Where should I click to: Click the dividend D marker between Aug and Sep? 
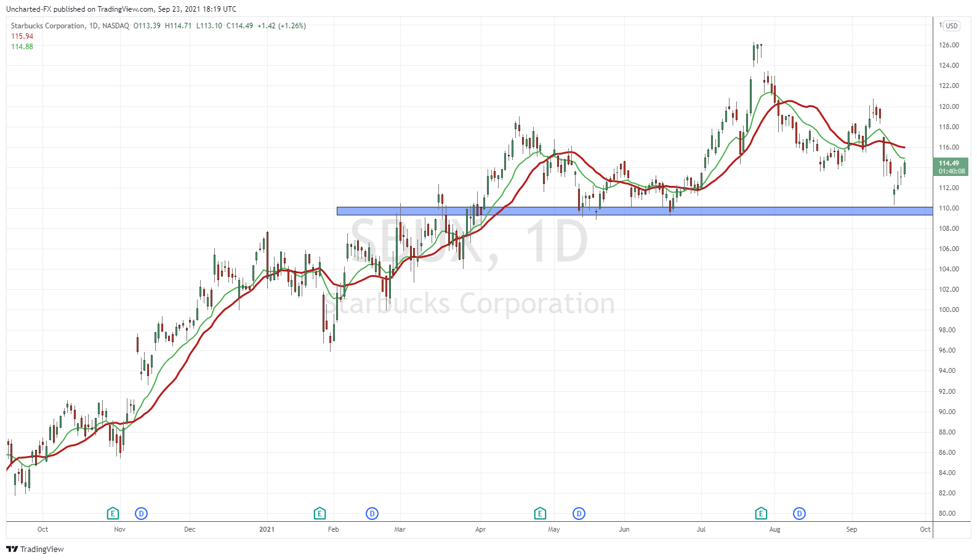pyautogui.click(x=799, y=513)
